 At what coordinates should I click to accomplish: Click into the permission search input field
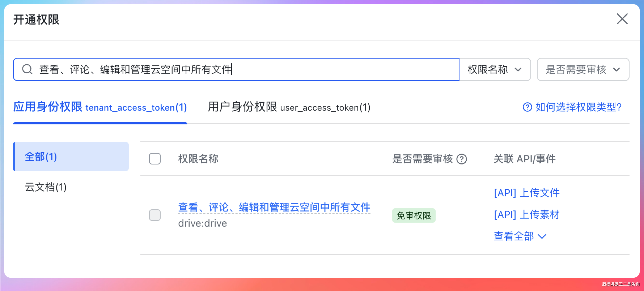325,69
